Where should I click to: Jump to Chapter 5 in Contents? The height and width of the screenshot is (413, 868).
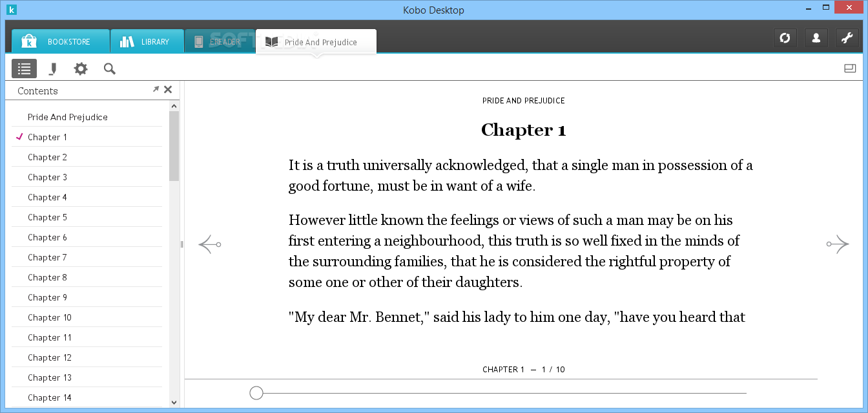(x=87, y=217)
